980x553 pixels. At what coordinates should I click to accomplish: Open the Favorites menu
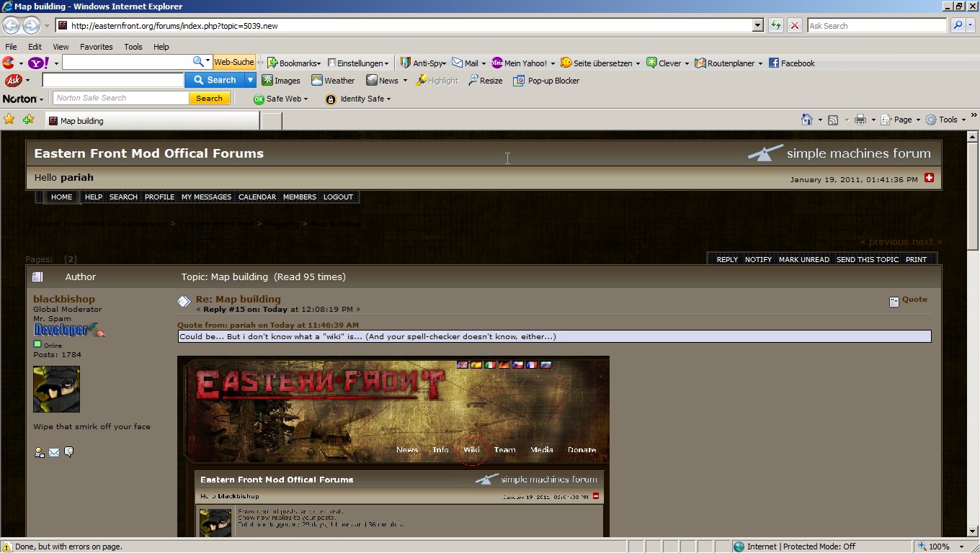tap(96, 47)
